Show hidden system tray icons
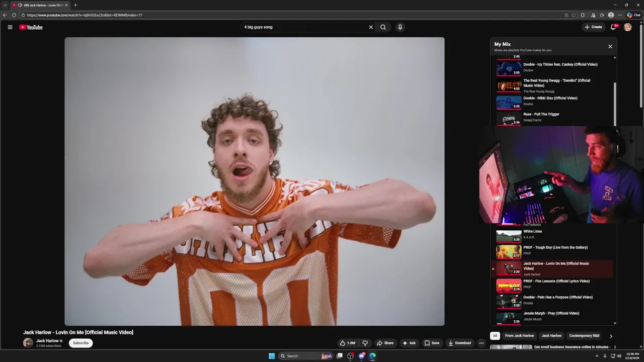The width and height of the screenshot is (644, 362). coord(597,356)
